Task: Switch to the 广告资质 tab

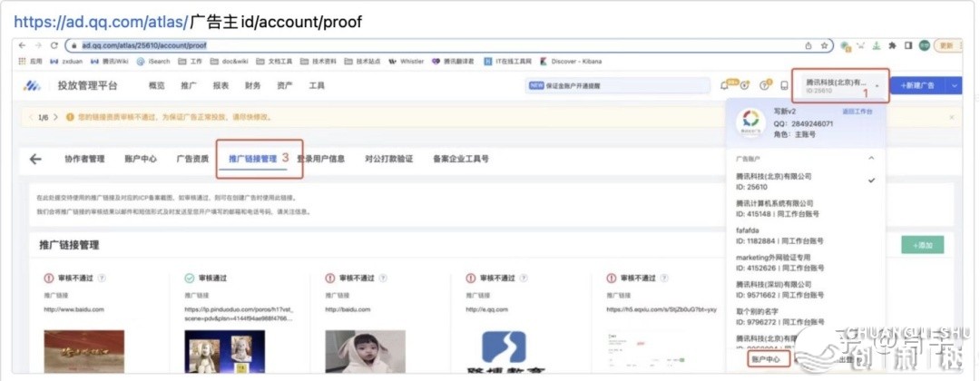Action: 192,159
